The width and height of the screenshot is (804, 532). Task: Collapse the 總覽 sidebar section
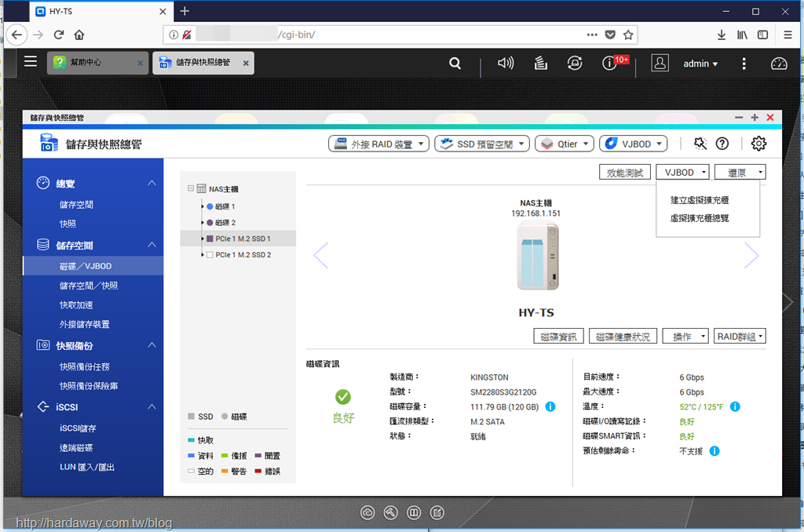click(152, 183)
